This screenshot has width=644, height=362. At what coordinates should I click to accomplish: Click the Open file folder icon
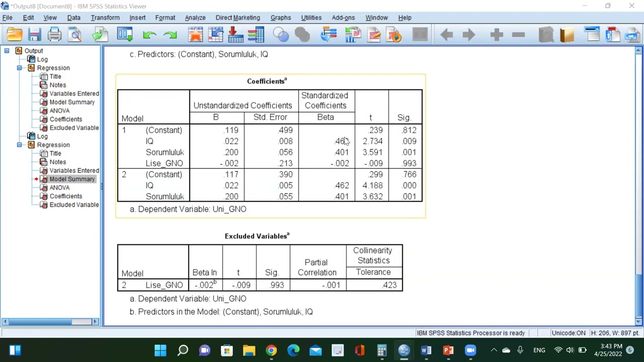coord(14,35)
